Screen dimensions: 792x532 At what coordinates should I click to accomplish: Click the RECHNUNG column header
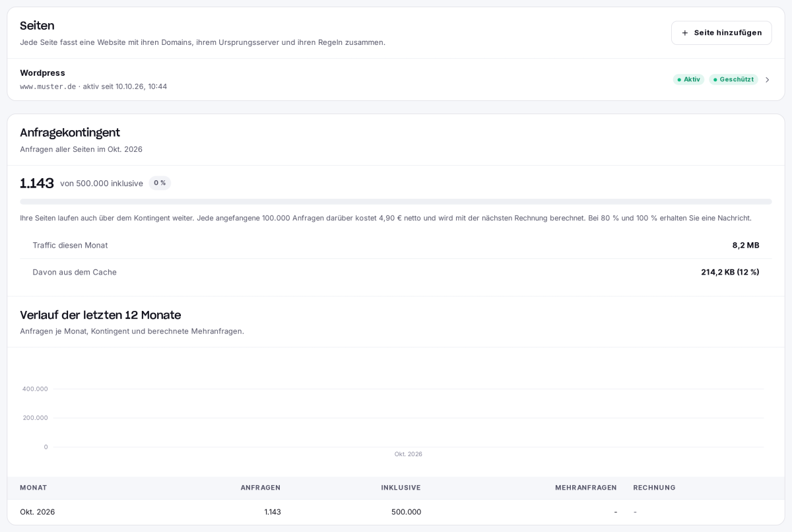tap(654, 488)
